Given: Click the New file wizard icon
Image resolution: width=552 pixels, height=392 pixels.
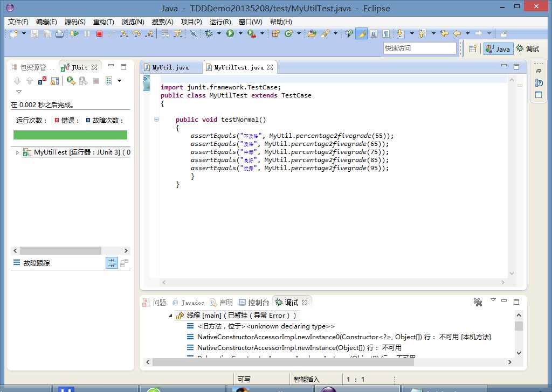Looking at the screenshot, I should [13, 34].
